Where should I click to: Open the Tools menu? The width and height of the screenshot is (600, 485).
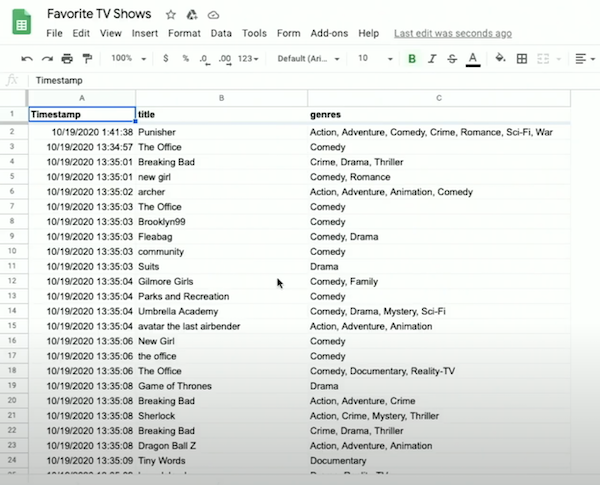tap(254, 33)
